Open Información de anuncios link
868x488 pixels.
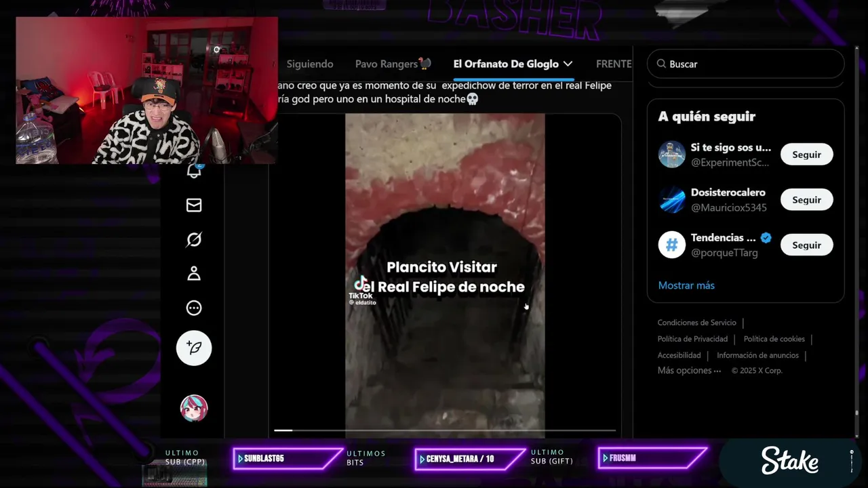click(x=757, y=355)
